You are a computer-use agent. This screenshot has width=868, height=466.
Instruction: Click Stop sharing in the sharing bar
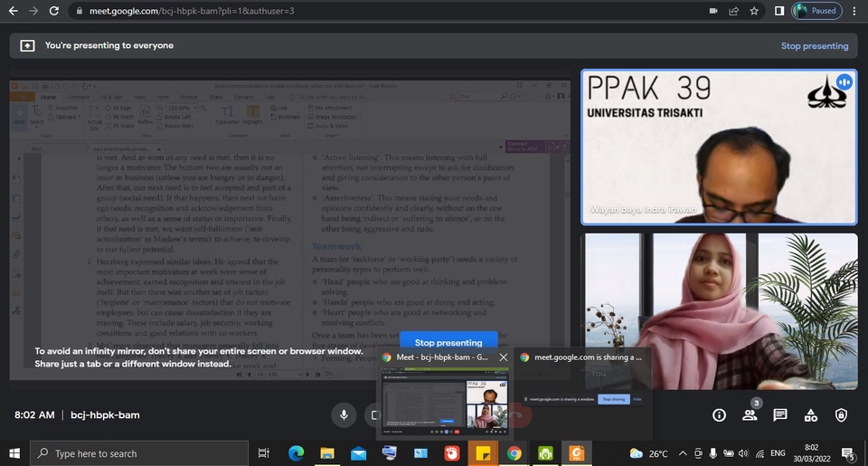coord(613,399)
